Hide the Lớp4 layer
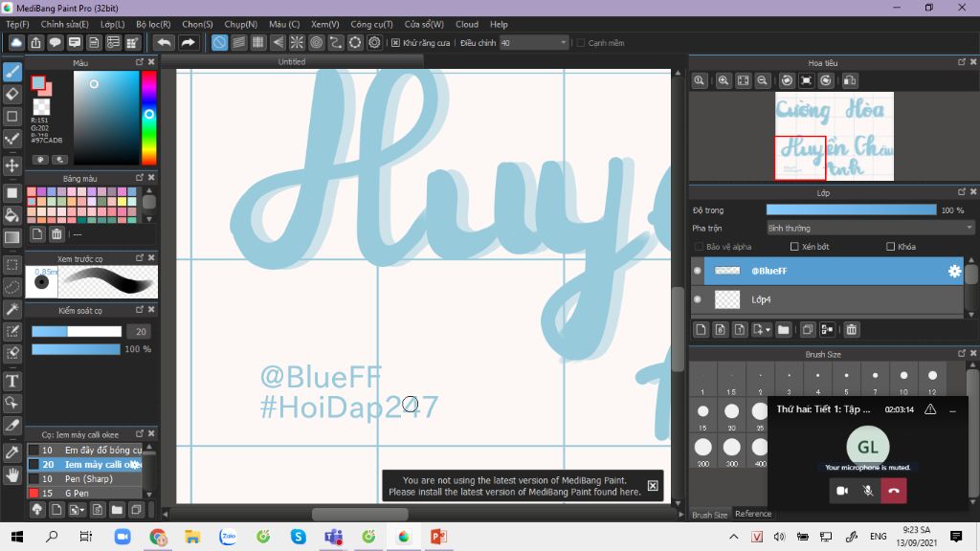 (x=698, y=299)
